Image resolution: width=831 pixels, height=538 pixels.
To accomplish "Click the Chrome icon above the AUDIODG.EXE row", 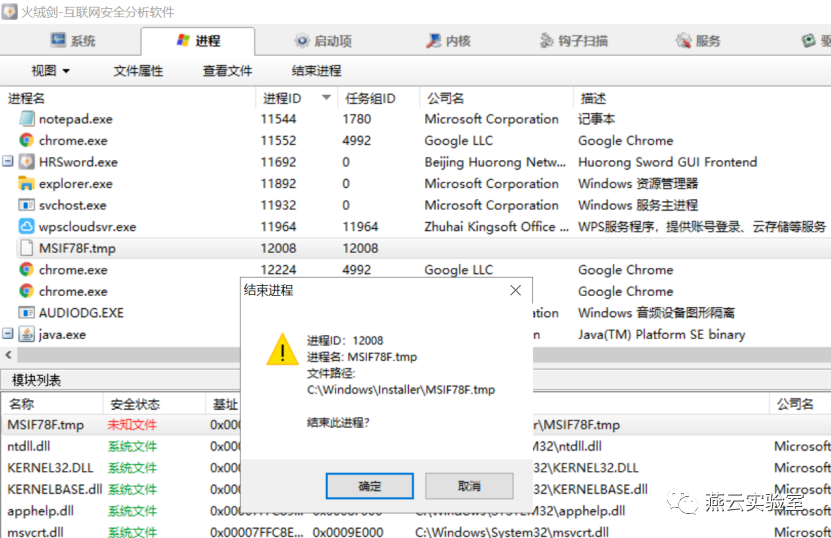I will coord(26,291).
